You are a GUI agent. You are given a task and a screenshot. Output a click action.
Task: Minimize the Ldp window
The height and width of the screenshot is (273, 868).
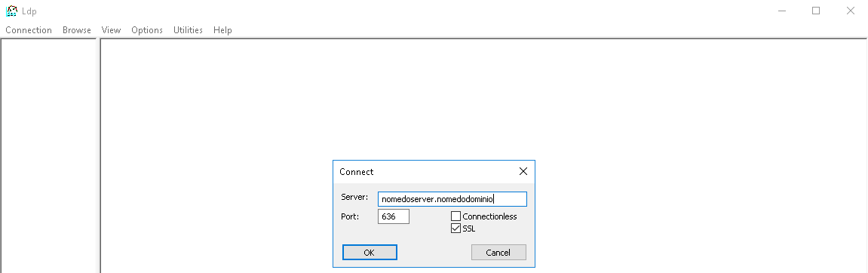pos(781,11)
